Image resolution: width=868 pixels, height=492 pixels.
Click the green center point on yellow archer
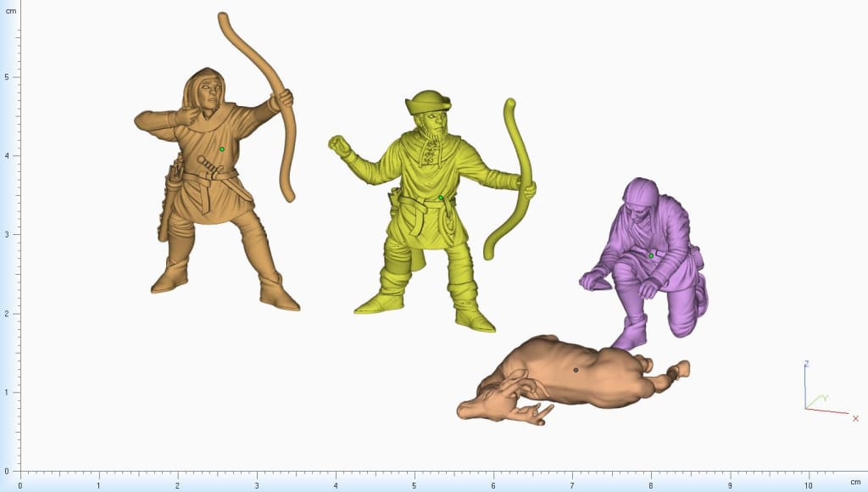(x=441, y=198)
